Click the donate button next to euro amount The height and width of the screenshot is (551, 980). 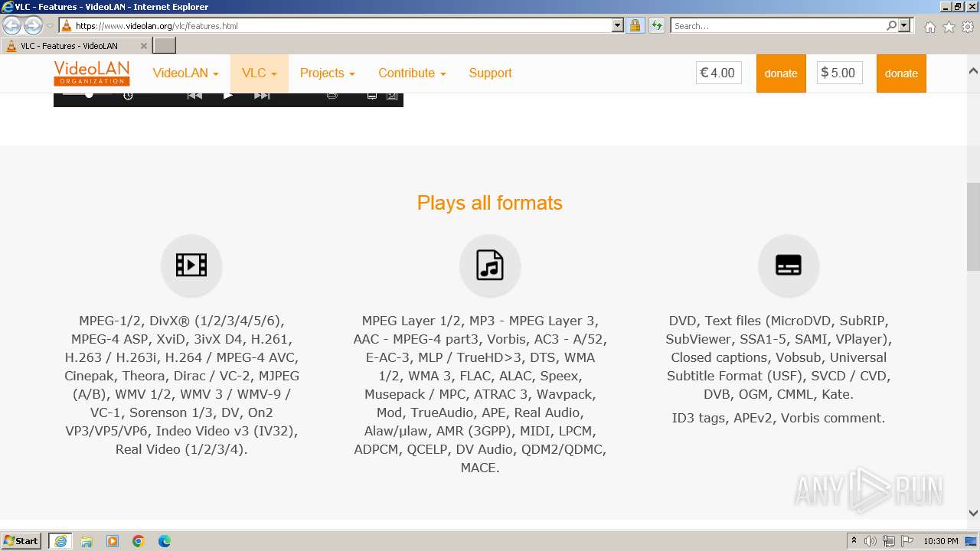[781, 73]
